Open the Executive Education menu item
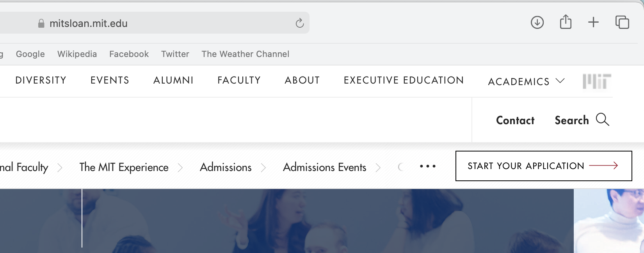 tap(404, 80)
